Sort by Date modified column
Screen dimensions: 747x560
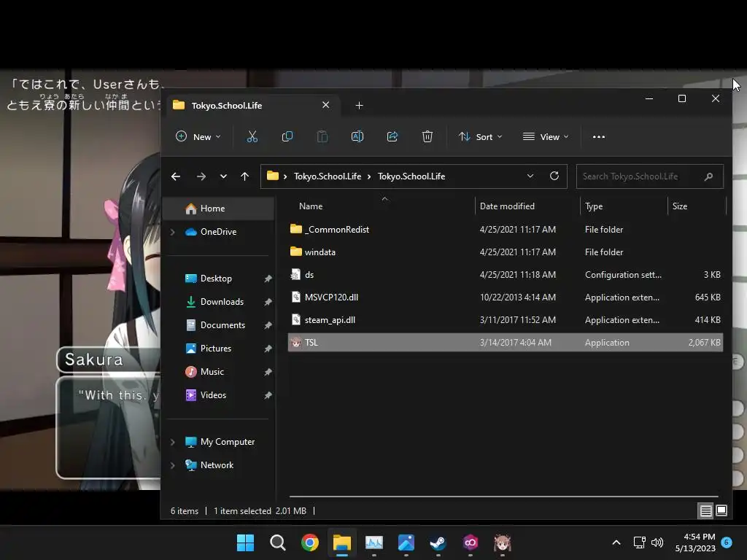pos(507,206)
